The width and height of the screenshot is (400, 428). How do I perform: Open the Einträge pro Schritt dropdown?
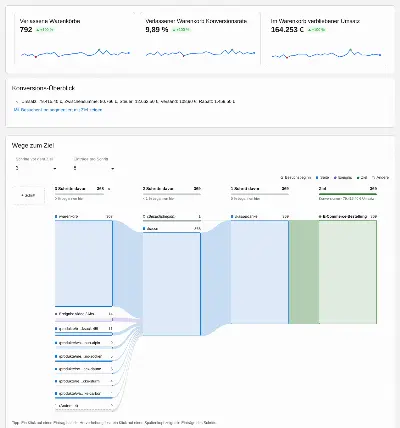pos(94,168)
